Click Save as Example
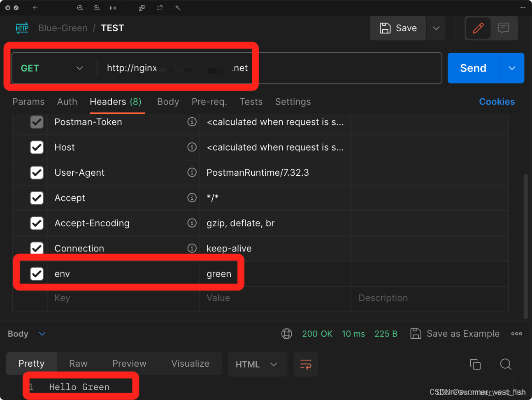 pos(455,334)
